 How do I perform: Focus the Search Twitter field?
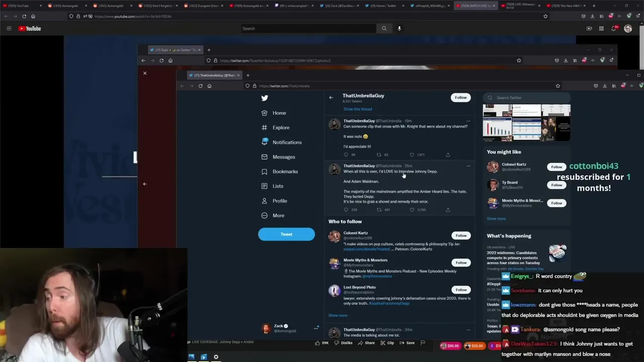point(526,98)
